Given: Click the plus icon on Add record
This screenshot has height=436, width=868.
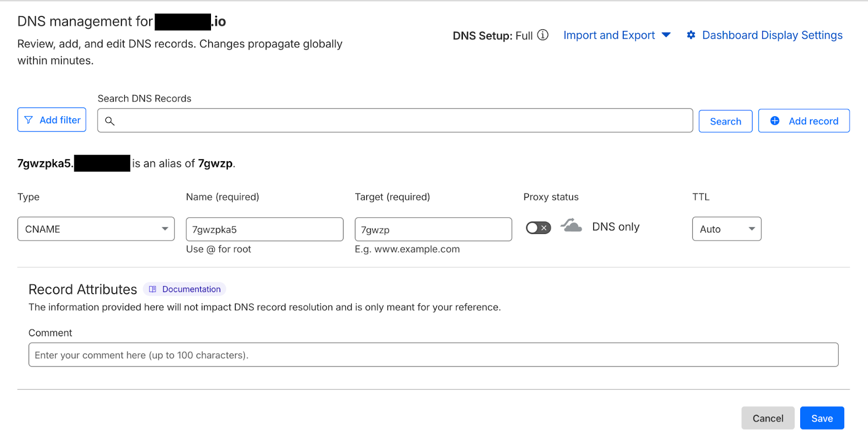Looking at the screenshot, I should 775,121.
